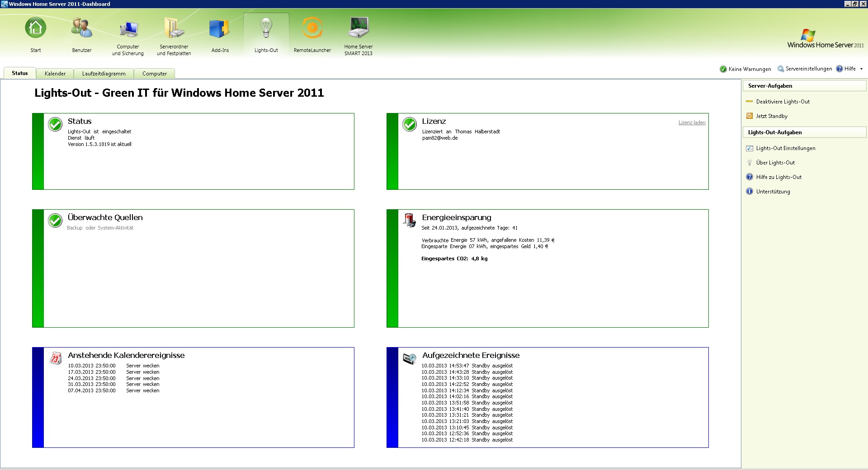Screen dimensions: 868x470
Task: Click the 07.04.2013 23:50:00 calendar event
Action: 113,390
